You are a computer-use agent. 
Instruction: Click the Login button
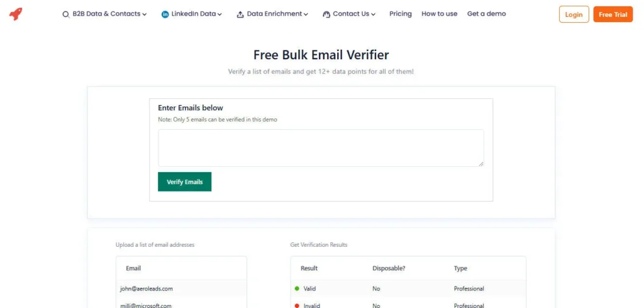[x=574, y=14]
